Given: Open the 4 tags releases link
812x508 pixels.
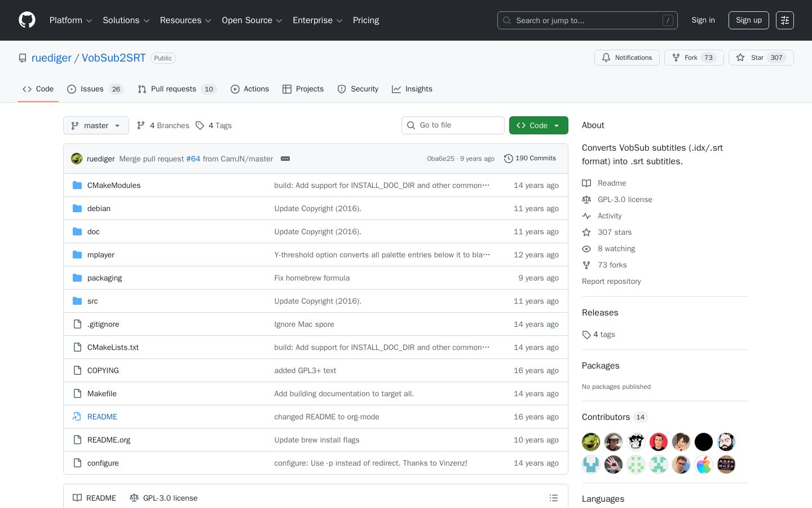Looking at the screenshot, I should 599,335.
